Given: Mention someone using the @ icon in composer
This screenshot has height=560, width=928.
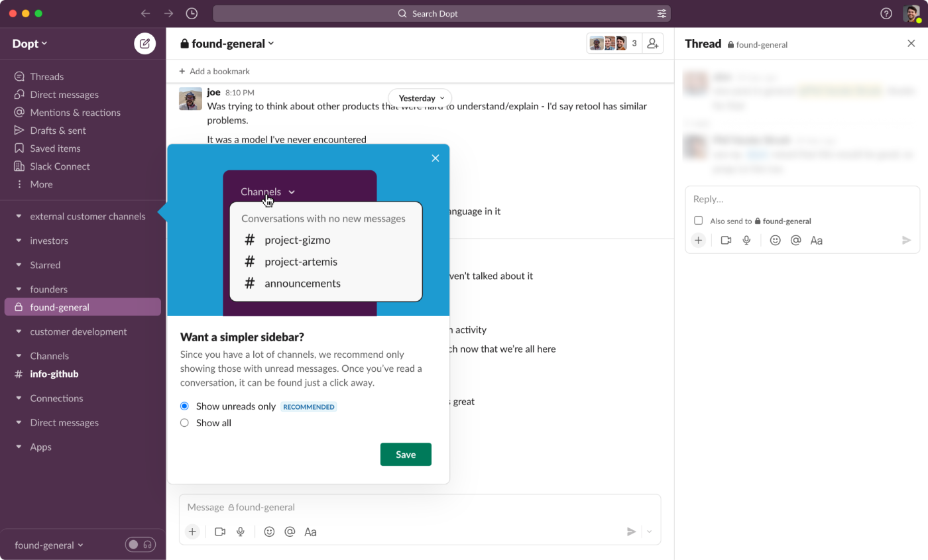Looking at the screenshot, I should [290, 531].
